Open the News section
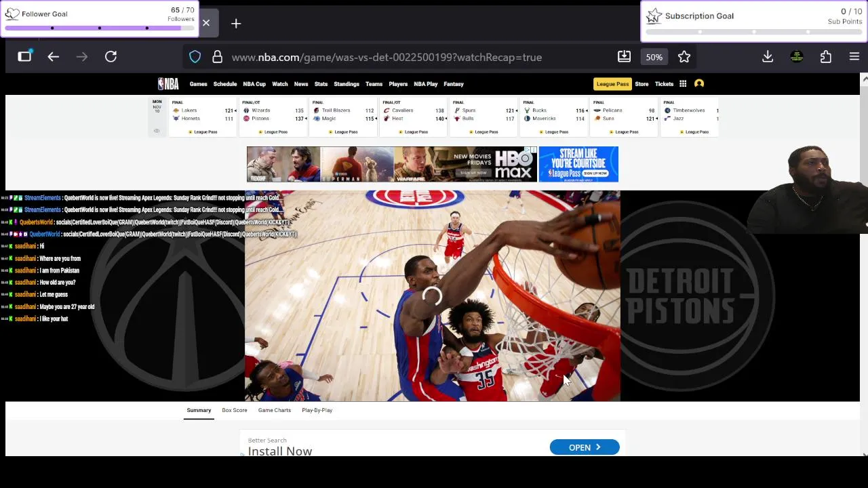868x488 pixels. (301, 84)
